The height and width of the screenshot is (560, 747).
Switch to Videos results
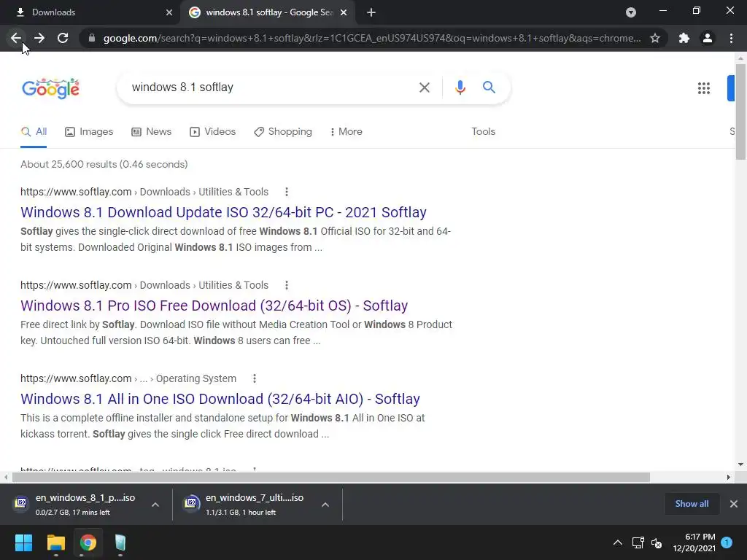[x=212, y=132]
